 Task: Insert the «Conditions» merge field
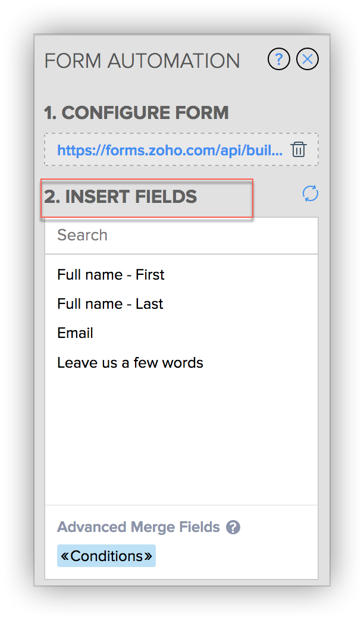(x=106, y=556)
